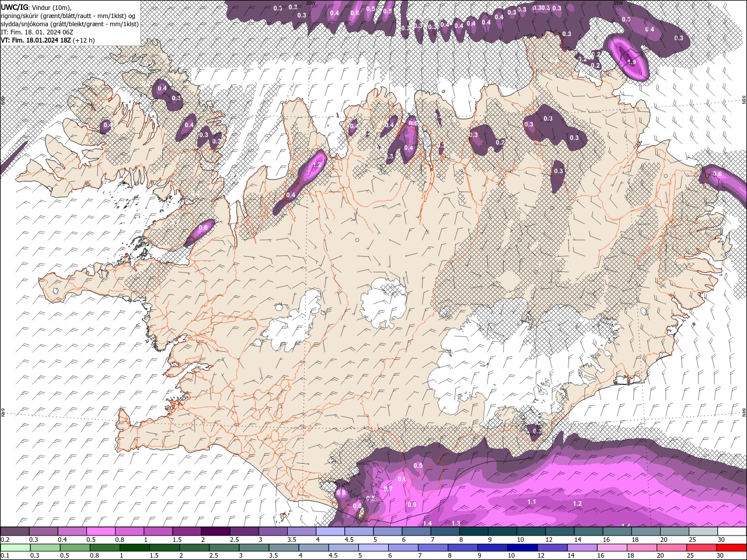
Task: Click the 'slydda/snjókoma' legend description line
Action: 68,24
